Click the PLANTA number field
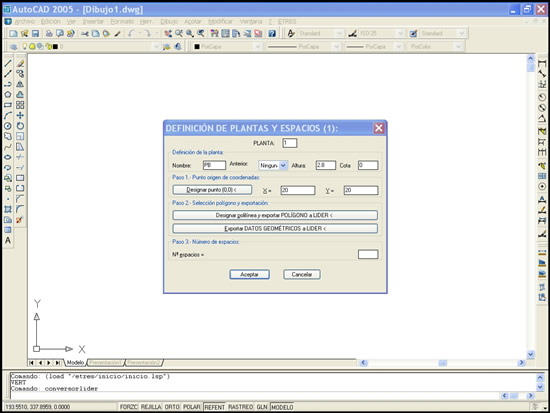Viewport: 550px width, 413px height. tap(290, 143)
